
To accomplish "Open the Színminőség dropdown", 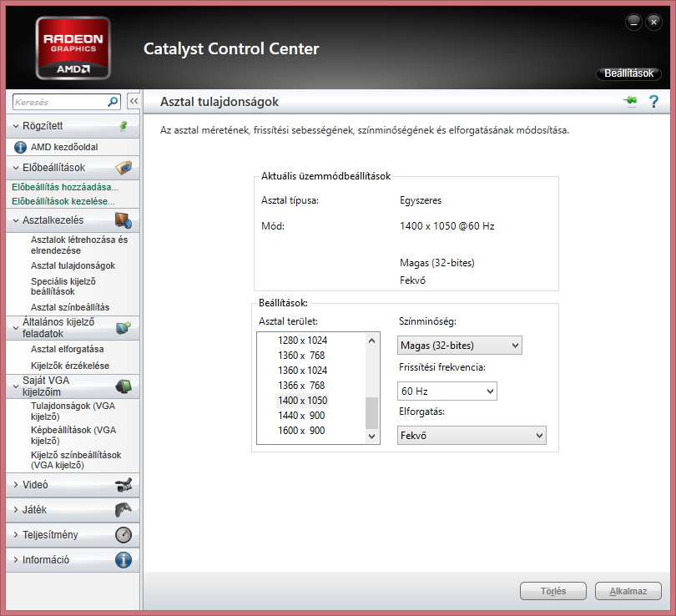I will (460, 346).
